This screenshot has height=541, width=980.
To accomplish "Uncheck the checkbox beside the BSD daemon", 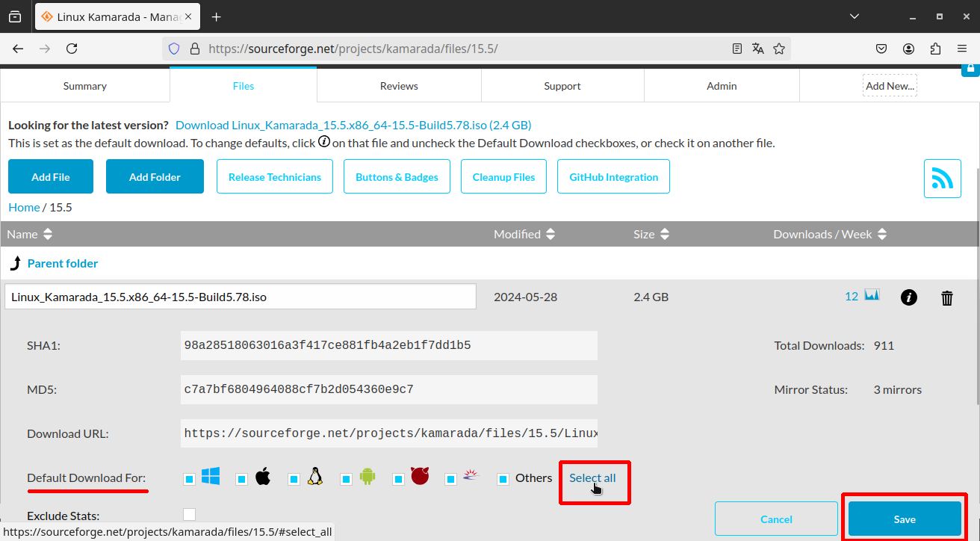I will pos(398,479).
